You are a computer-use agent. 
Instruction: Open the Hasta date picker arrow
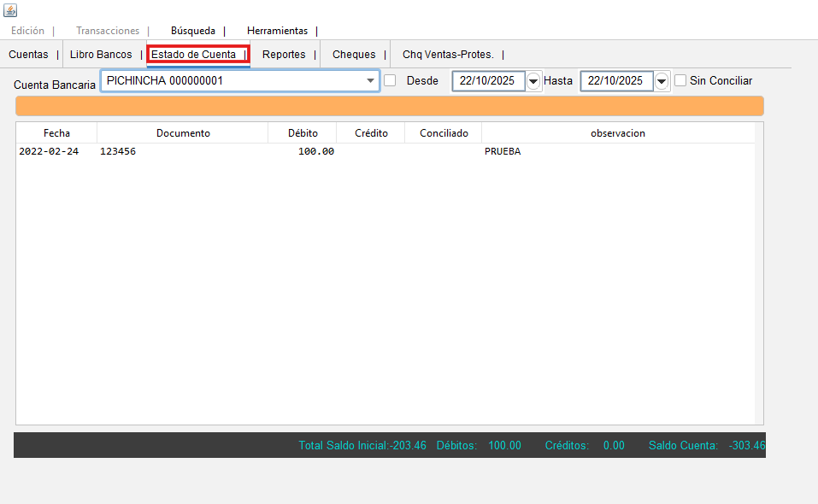tap(662, 81)
